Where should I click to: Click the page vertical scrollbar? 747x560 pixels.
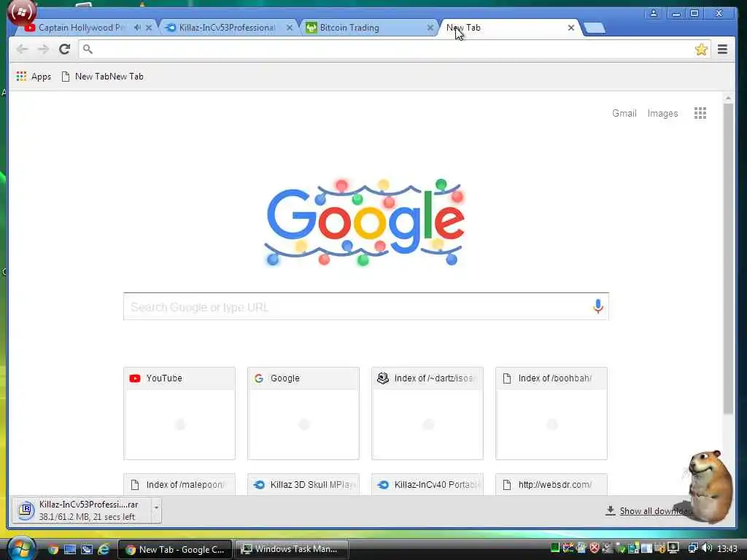click(728, 257)
